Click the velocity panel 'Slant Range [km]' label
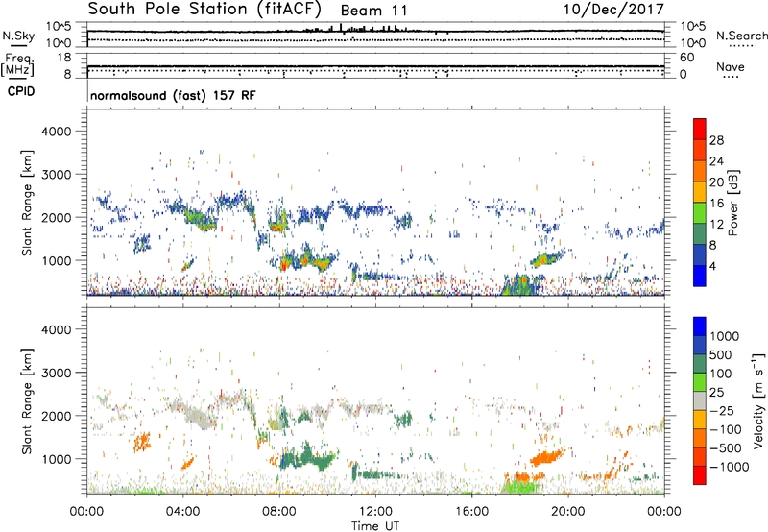 pyautogui.click(x=27, y=400)
